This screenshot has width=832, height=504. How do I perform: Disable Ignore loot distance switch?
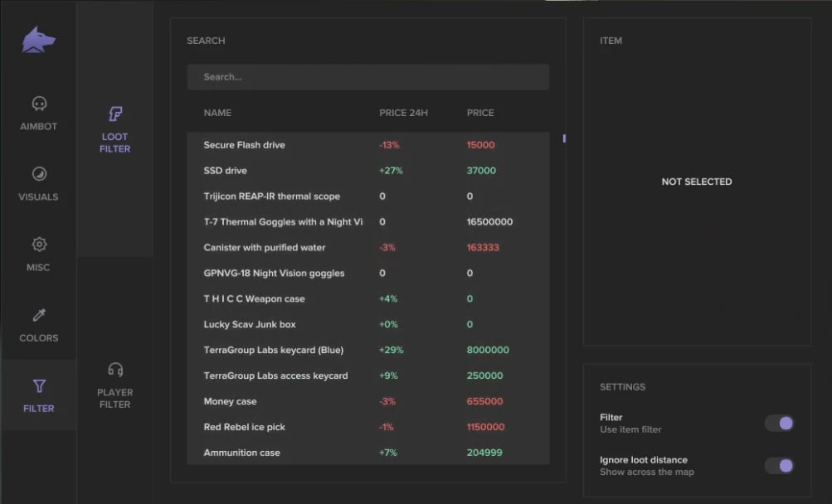[779, 466]
